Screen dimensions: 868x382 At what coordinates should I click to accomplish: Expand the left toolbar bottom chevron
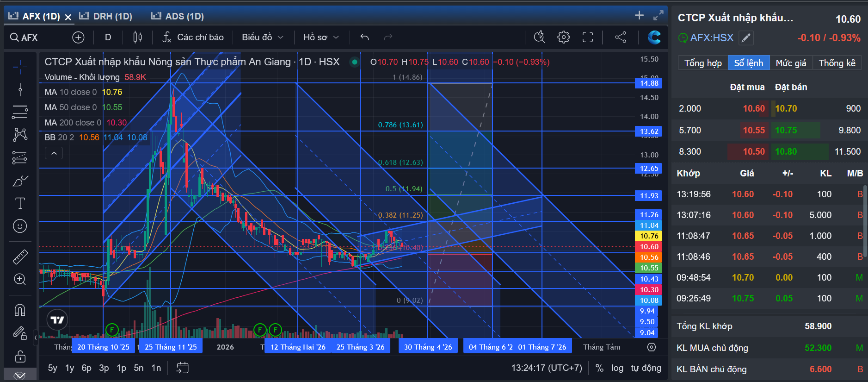point(20,375)
